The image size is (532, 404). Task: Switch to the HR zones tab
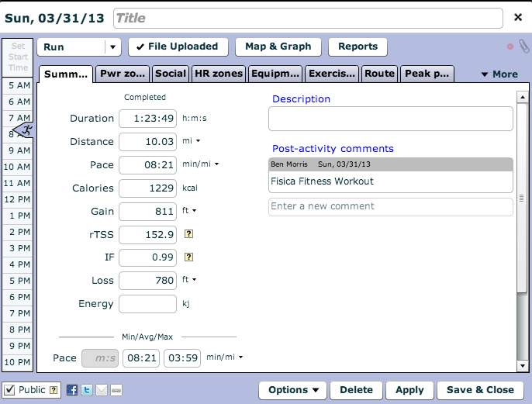[x=218, y=74]
